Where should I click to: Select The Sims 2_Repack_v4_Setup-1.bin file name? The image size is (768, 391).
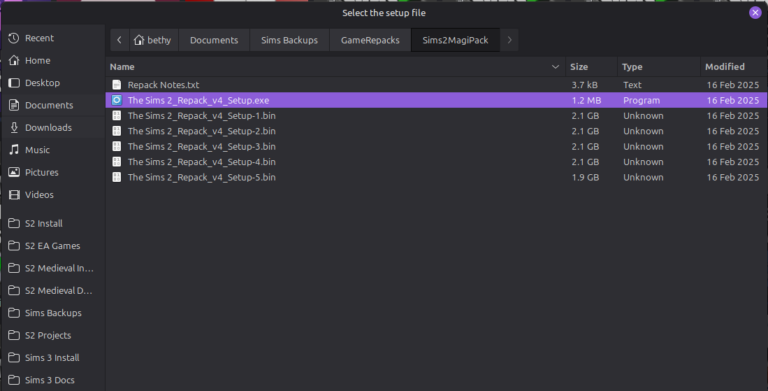point(202,116)
